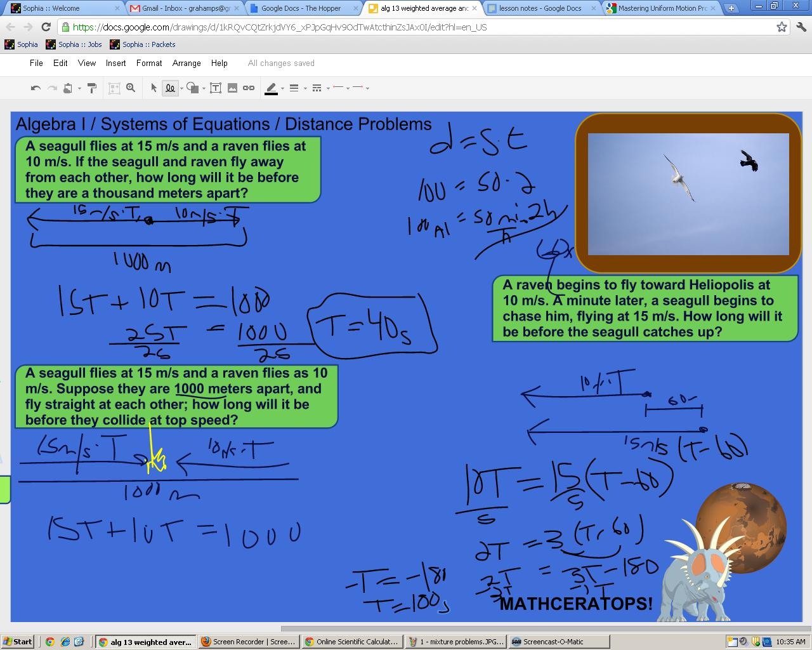Expand the shape tool options menu

point(204,88)
